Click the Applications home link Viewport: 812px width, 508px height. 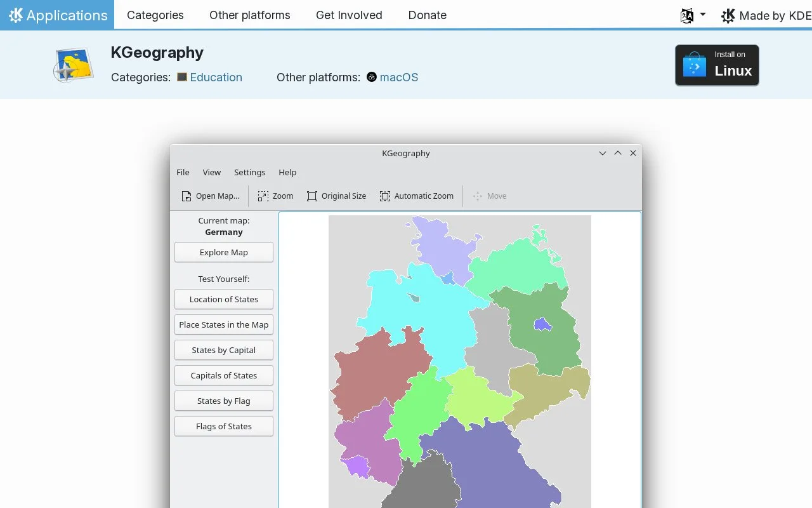57,15
